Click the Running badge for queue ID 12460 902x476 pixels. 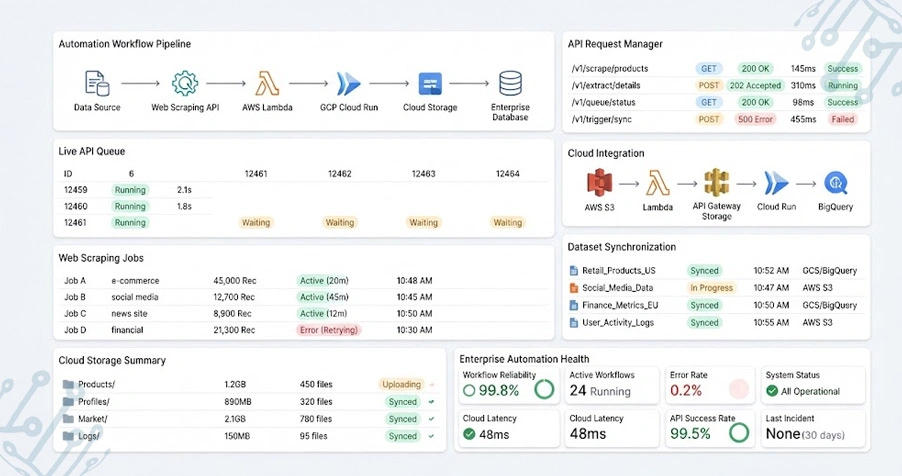coord(130,206)
